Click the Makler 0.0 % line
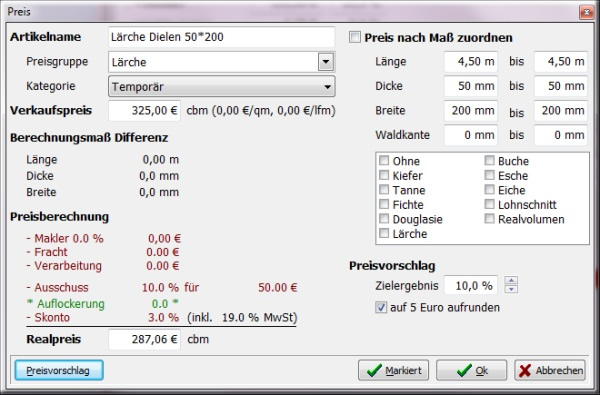 [x=103, y=238]
